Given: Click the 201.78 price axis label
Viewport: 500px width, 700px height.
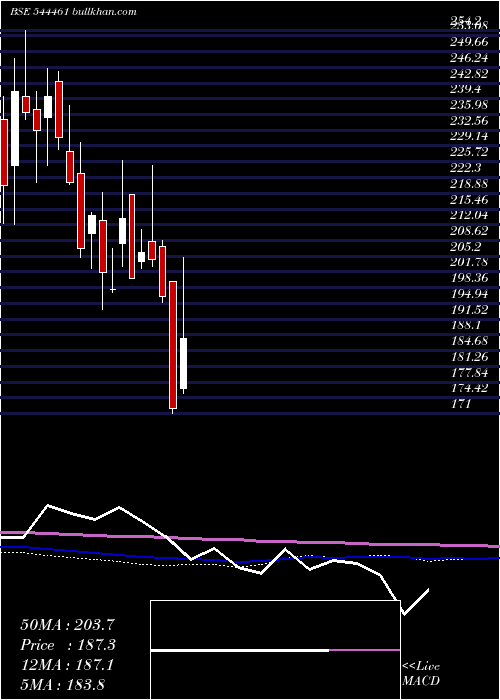Looking at the screenshot, I should tap(469, 262).
